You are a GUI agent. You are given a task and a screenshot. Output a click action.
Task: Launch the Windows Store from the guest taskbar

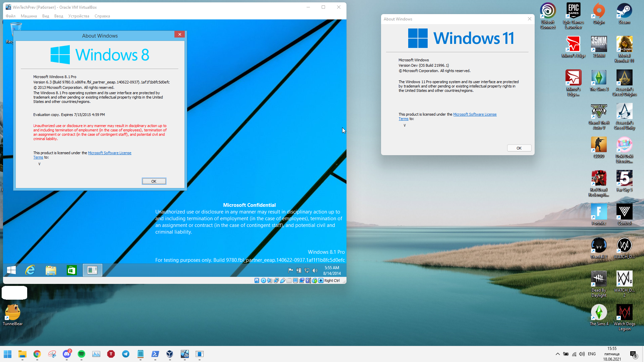point(71,270)
